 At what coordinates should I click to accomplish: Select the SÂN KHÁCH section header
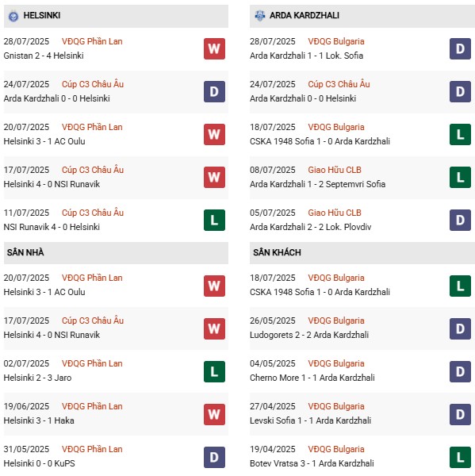[x=362, y=252]
